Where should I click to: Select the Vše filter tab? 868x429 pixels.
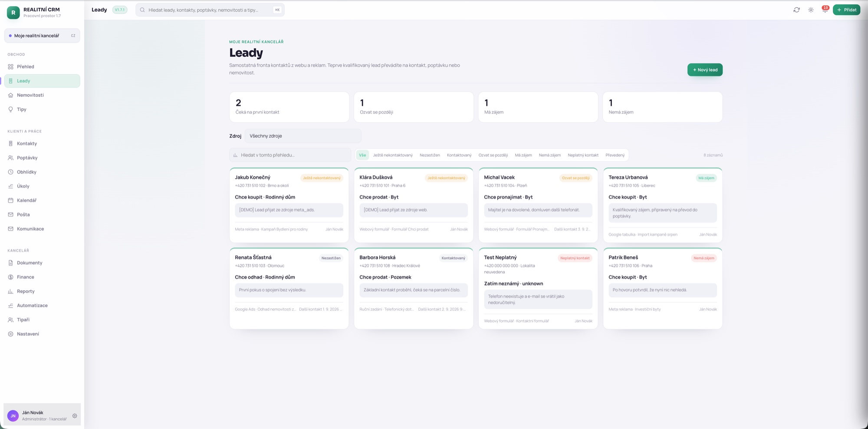(x=362, y=155)
